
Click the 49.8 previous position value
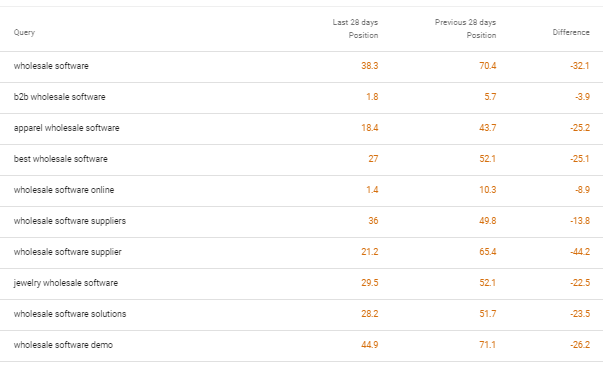coord(488,221)
